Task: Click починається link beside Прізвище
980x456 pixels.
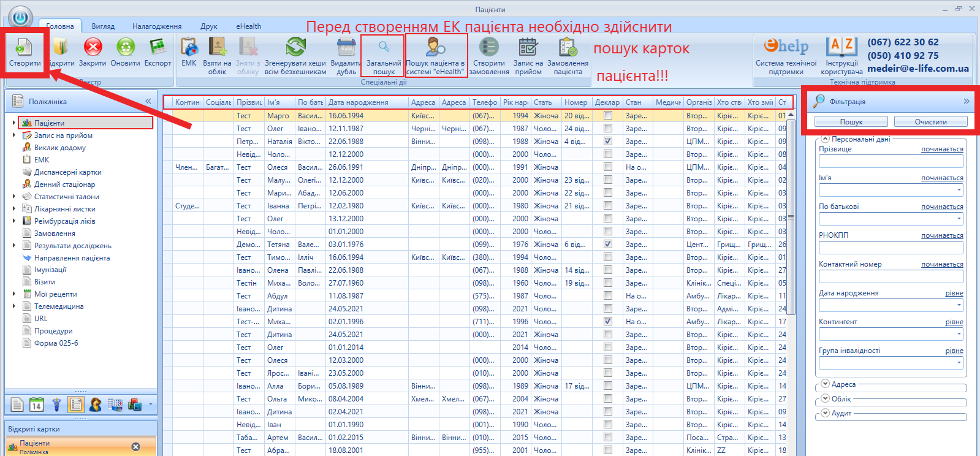Action: point(942,149)
